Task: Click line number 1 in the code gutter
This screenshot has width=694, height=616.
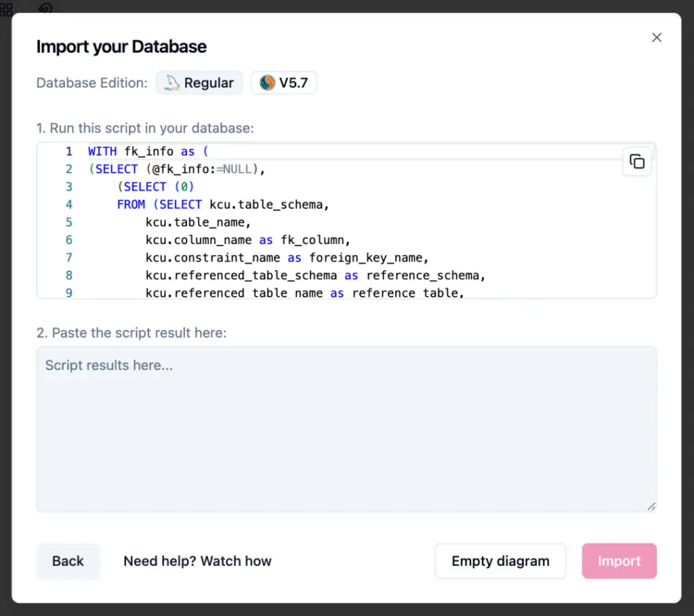Action: tap(68, 152)
